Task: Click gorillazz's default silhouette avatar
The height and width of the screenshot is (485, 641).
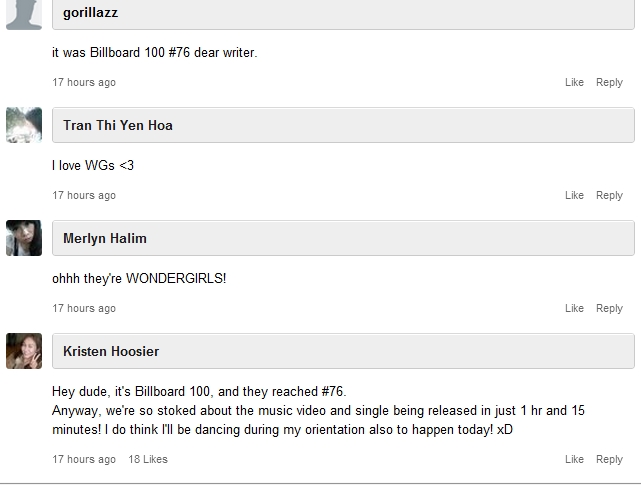Action: (24, 15)
